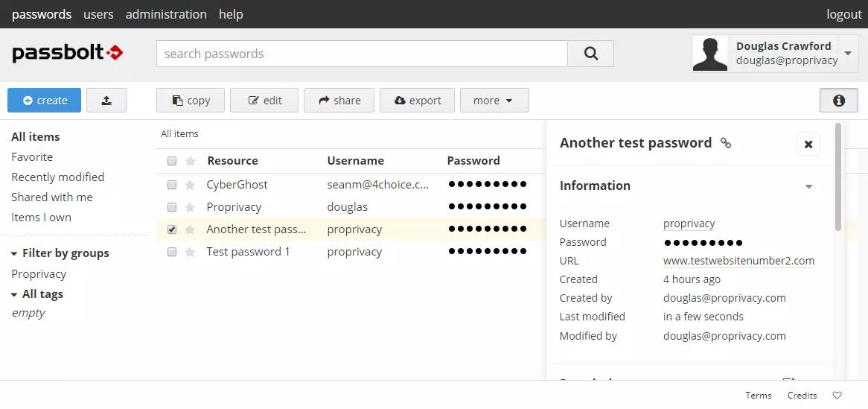Image resolution: width=868 pixels, height=409 pixels.
Task: Toggle the information sidebar button
Action: point(839,101)
